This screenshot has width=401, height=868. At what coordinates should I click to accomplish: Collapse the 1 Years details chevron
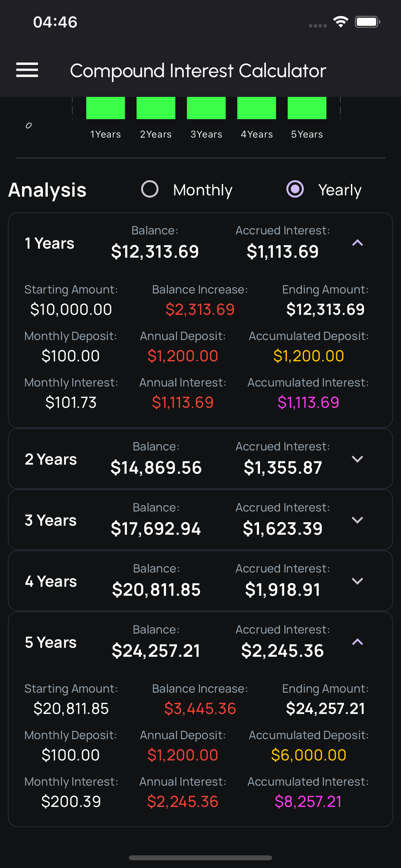357,243
